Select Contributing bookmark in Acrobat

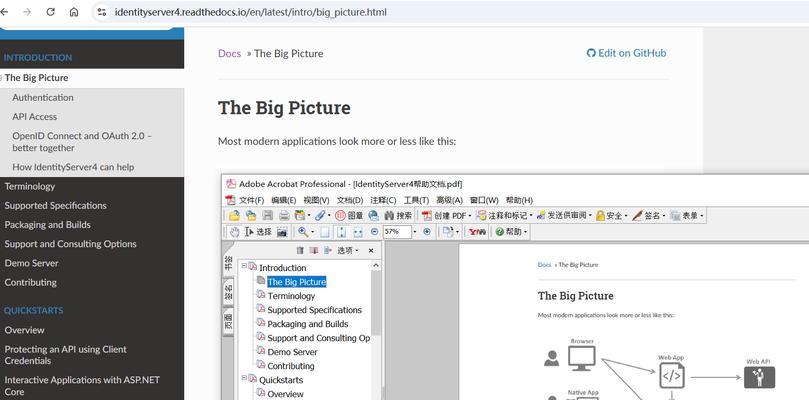point(290,365)
